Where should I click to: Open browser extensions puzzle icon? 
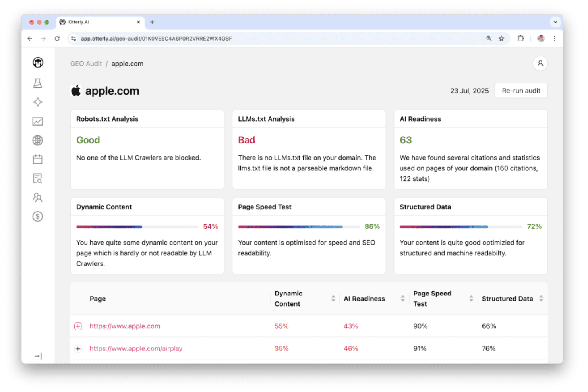point(520,39)
